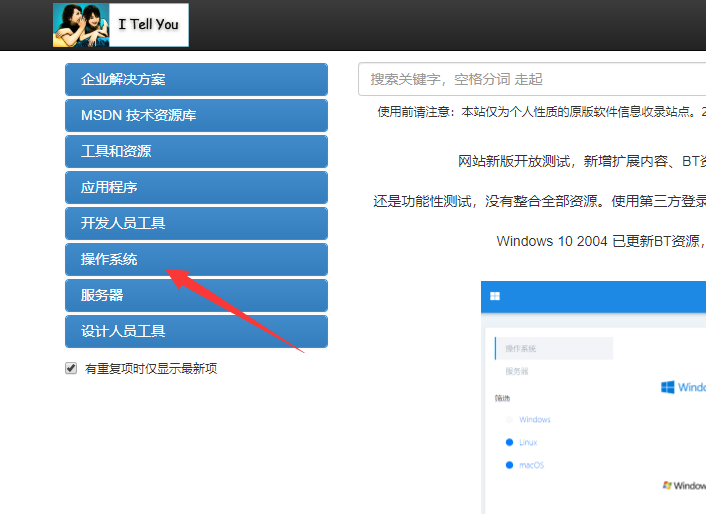Open the 开发人员工具 section
706x514 pixels.
196,224
